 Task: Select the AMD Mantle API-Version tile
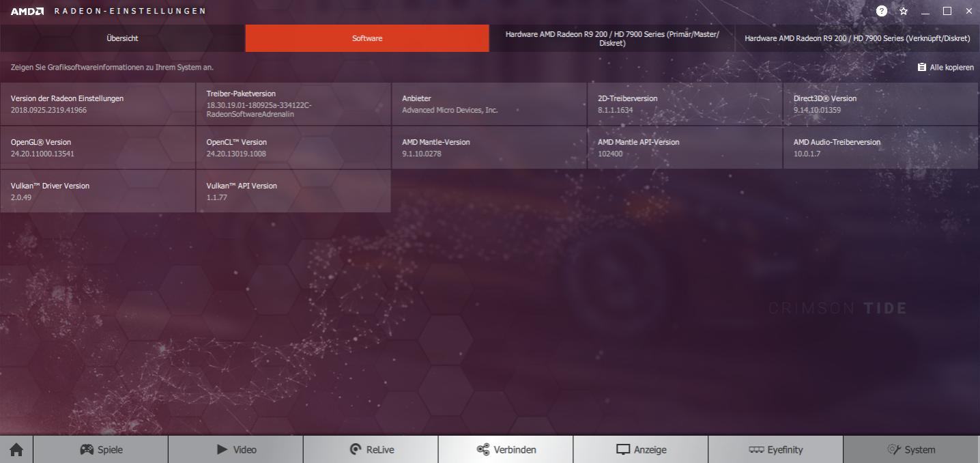coord(685,148)
